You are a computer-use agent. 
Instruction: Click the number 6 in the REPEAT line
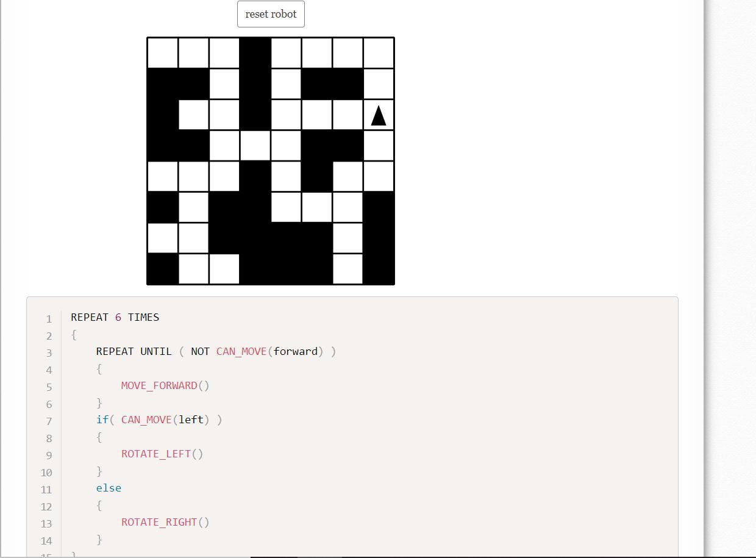118,317
